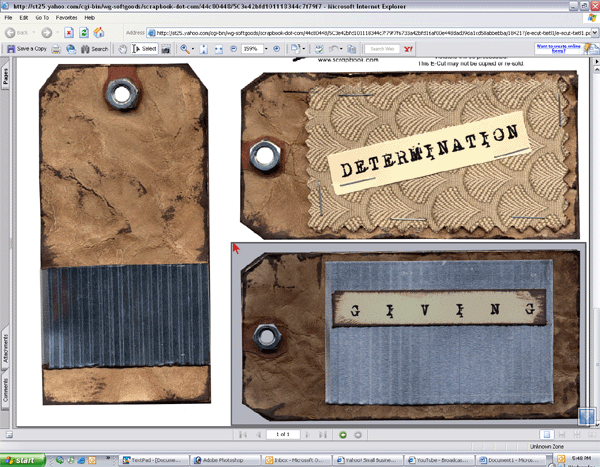
Task: Click the browser Stop button
Action: pyautogui.click(x=68, y=32)
